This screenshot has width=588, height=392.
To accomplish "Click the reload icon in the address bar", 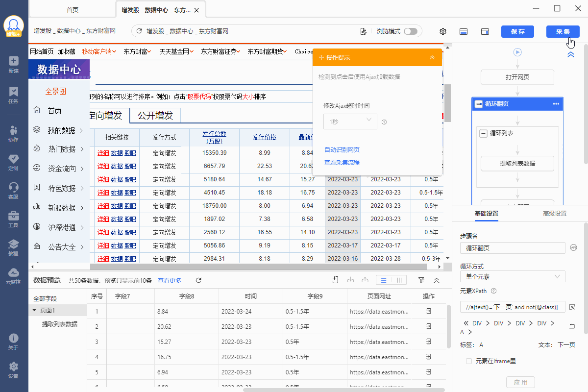I will pos(139,31).
